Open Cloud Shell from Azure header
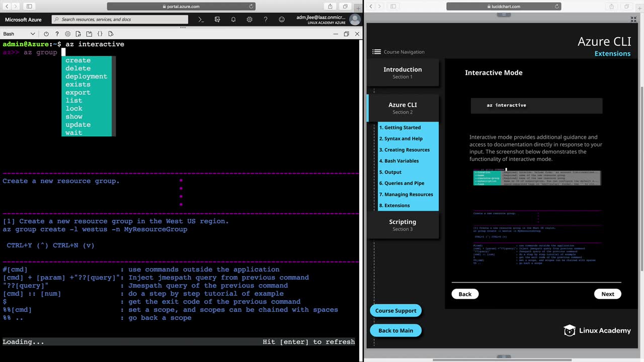644x362 pixels. click(x=201, y=20)
